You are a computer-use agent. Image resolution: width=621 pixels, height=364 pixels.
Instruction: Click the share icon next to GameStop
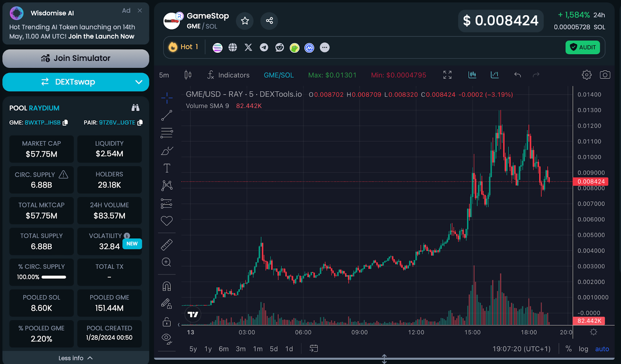(269, 21)
